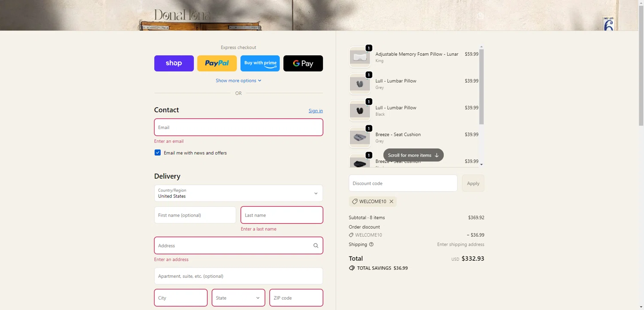Click the grey Breeze Seat Cushion thumbnail

pyautogui.click(x=360, y=138)
